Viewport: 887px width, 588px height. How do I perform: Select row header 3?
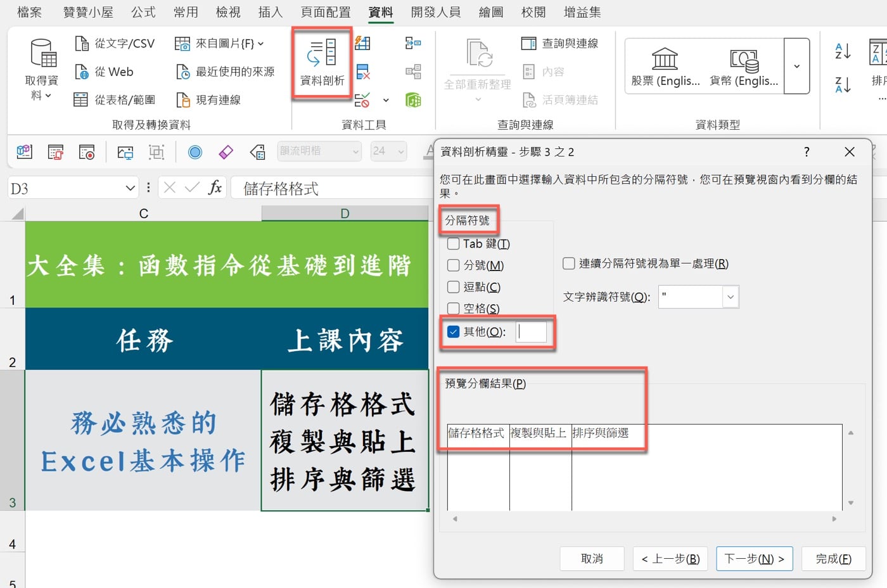[x=12, y=440]
